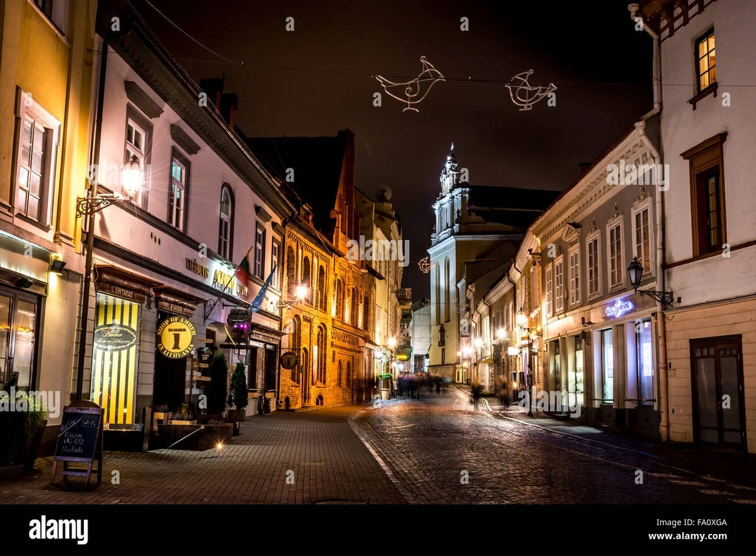756x556 pixels.
Task: Click the yellow striped shop window
Action: click(115, 359)
